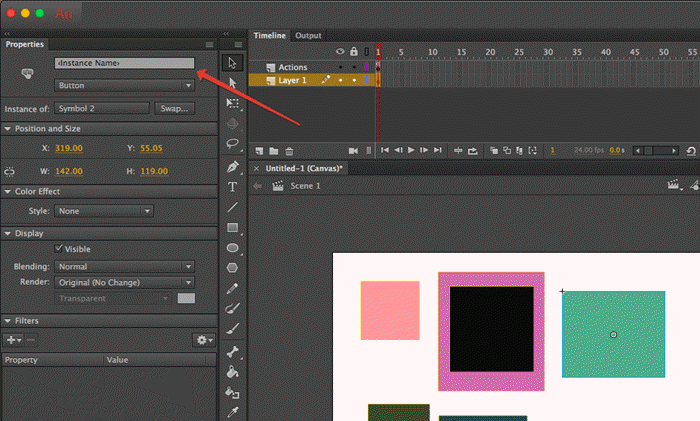Click the Swap... button
Screen dimensions: 700x421
tap(175, 108)
